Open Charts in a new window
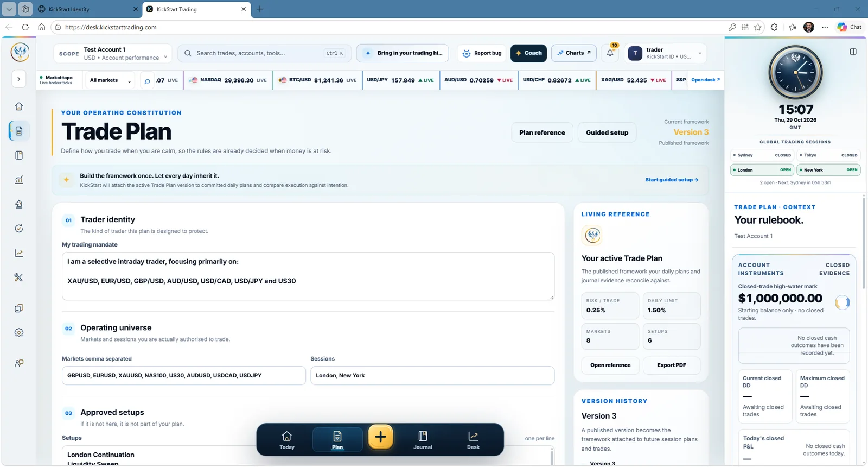 point(574,53)
